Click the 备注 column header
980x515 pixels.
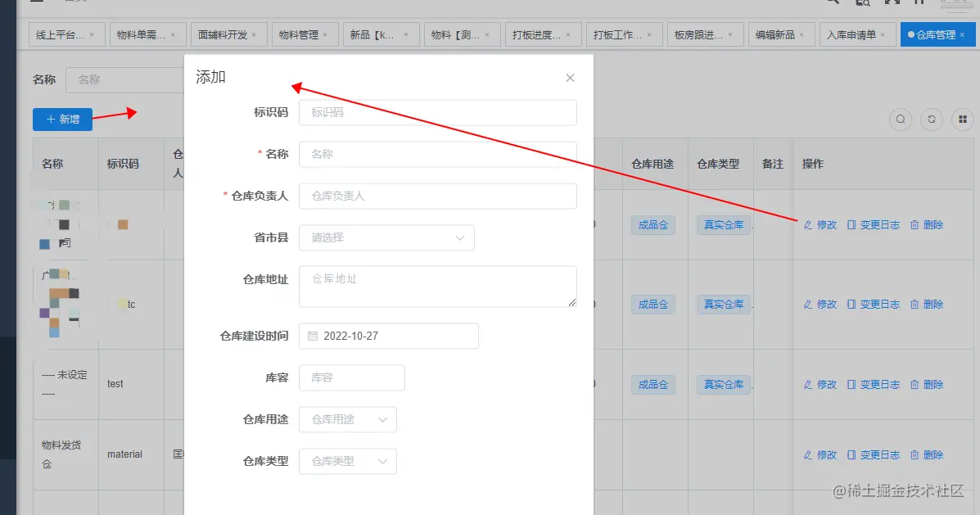[x=773, y=164]
